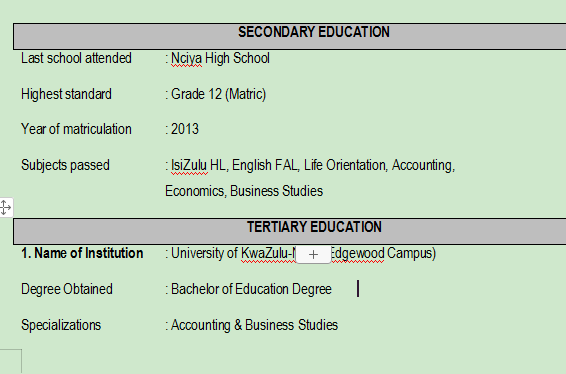Place cursor in Grade 12 (Matric) text
Image resolution: width=566 pixels, height=374 pixels.
218,94
